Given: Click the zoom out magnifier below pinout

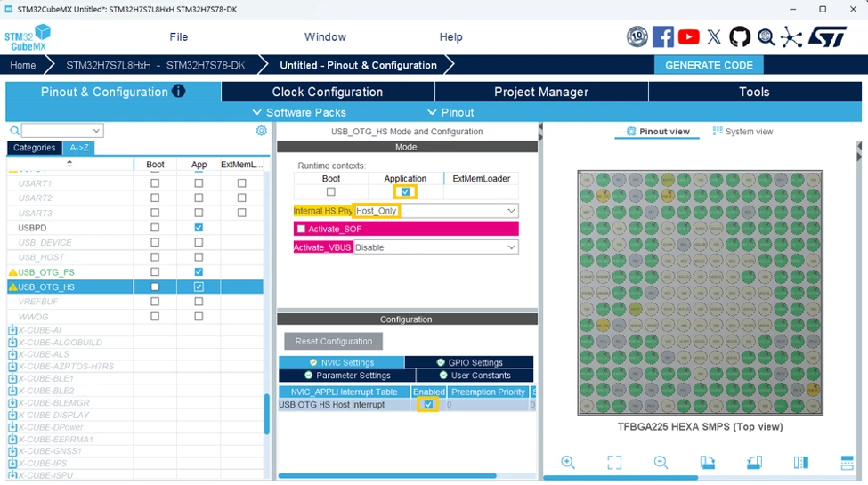Looking at the screenshot, I should [x=661, y=462].
